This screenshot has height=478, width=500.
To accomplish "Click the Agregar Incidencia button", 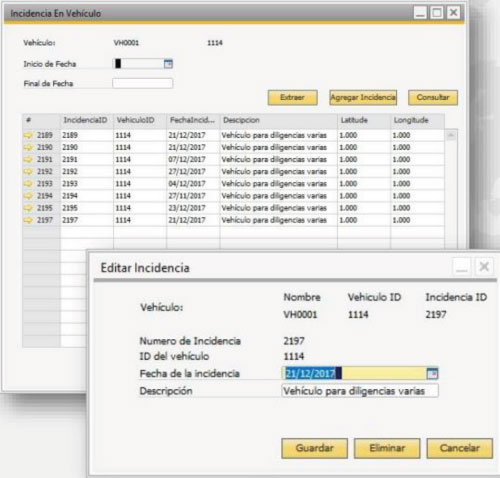I will (x=363, y=97).
